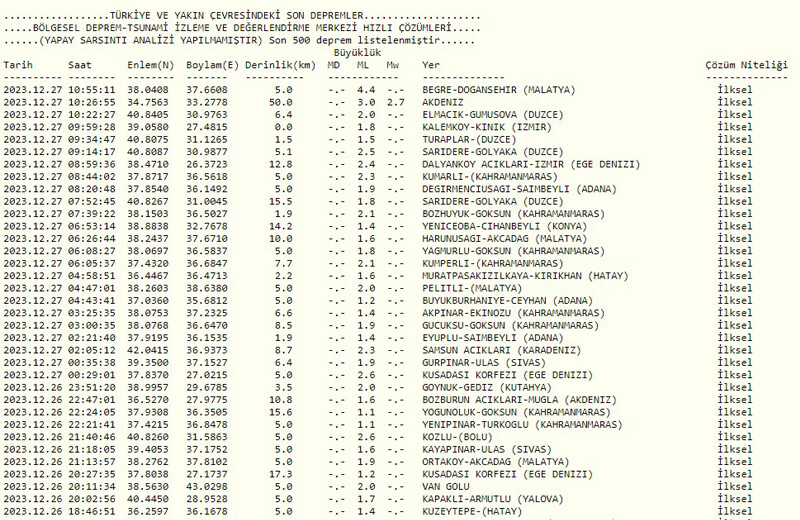Click the 'Boylam(E)' column header
Viewport: 800px width, 520px height.
[213, 65]
